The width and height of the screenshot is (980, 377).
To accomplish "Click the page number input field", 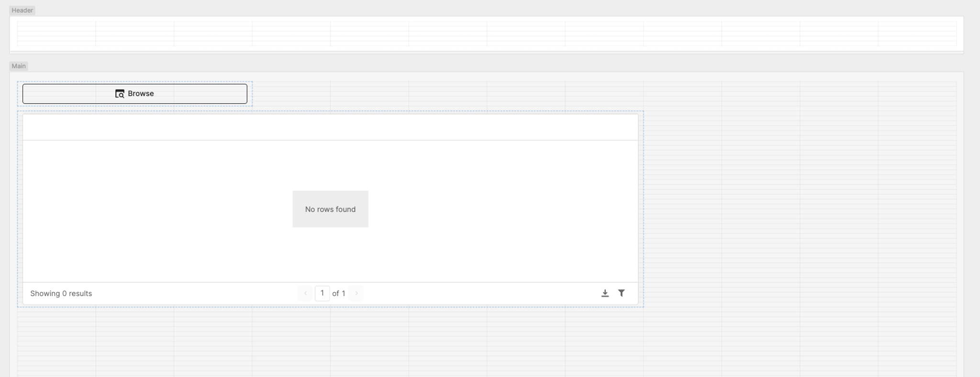I will pyautogui.click(x=322, y=293).
